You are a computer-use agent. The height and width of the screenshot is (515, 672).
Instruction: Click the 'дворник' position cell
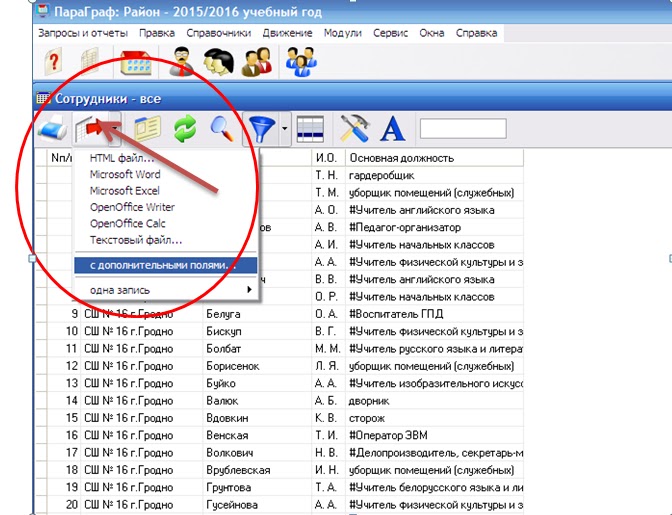point(434,401)
